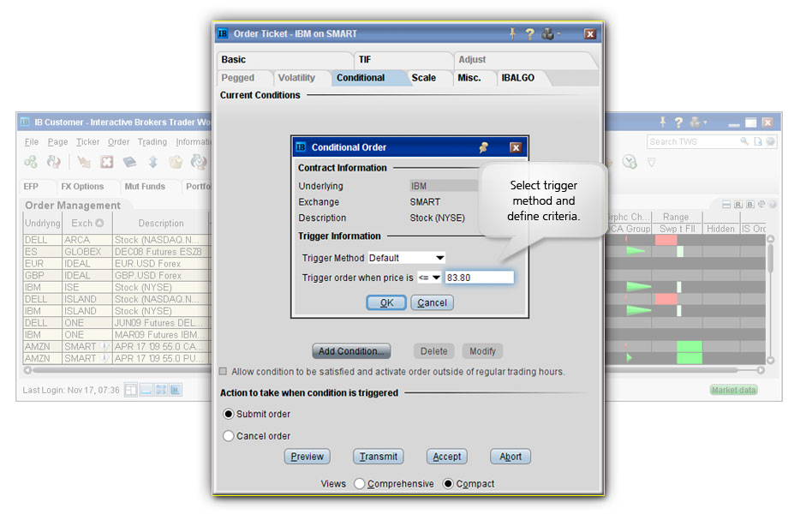Switch to the IBALGO tab
Viewport: 812px width, 514px height.
522,78
